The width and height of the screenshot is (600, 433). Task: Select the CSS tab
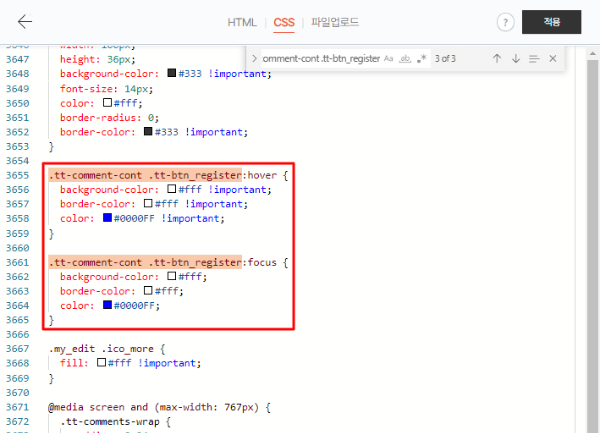tap(284, 22)
